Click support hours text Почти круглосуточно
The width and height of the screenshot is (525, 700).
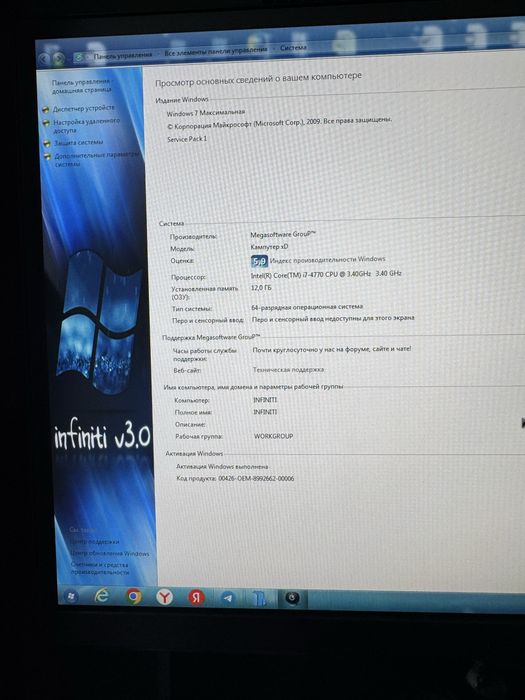(x=332, y=349)
